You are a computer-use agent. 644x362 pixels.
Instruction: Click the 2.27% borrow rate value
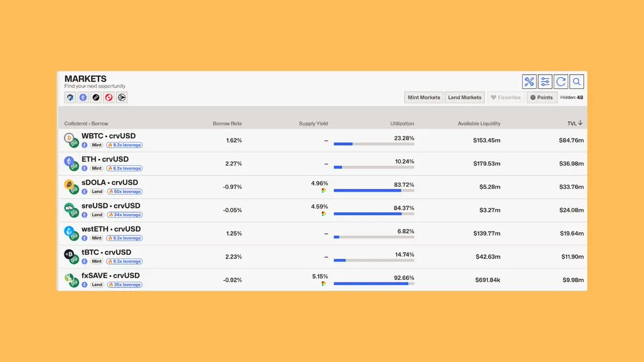[x=233, y=164]
